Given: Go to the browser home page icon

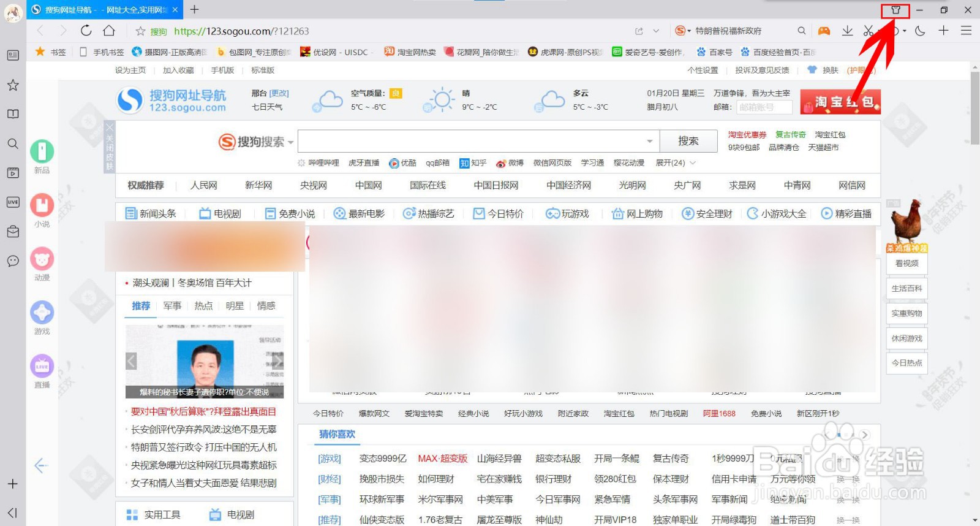Looking at the screenshot, I should pyautogui.click(x=109, y=31).
